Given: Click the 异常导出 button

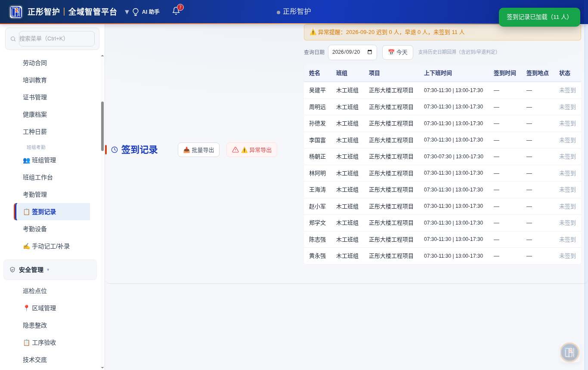Looking at the screenshot, I should coord(252,150).
